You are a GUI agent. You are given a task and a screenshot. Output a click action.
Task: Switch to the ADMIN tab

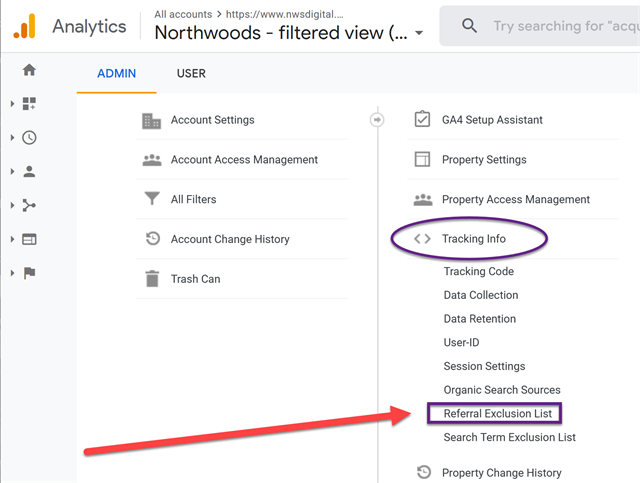point(116,73)
